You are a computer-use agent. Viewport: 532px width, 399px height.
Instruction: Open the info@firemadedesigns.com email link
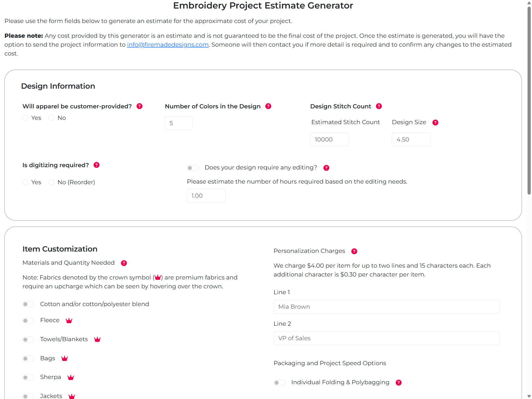(x=168, y=45)
